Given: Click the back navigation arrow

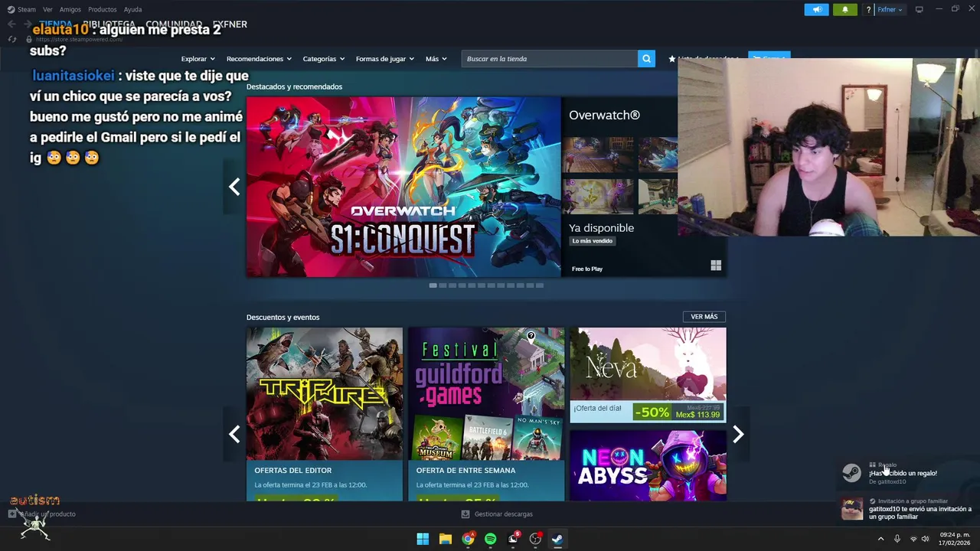Looking at the screenshot, I should (11, 24).
